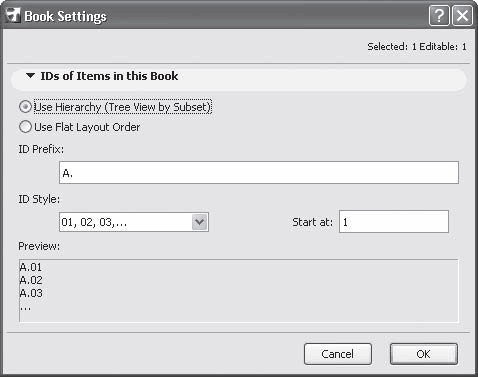Click the Selected Editable status text
The height and width of the screenshot is (377, 478).
[417, 46]
